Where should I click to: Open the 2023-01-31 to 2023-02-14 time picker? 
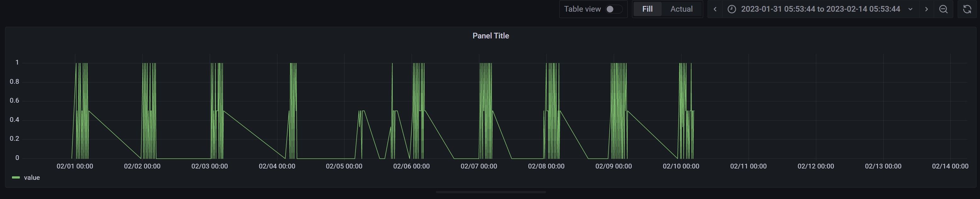point(820,9)
